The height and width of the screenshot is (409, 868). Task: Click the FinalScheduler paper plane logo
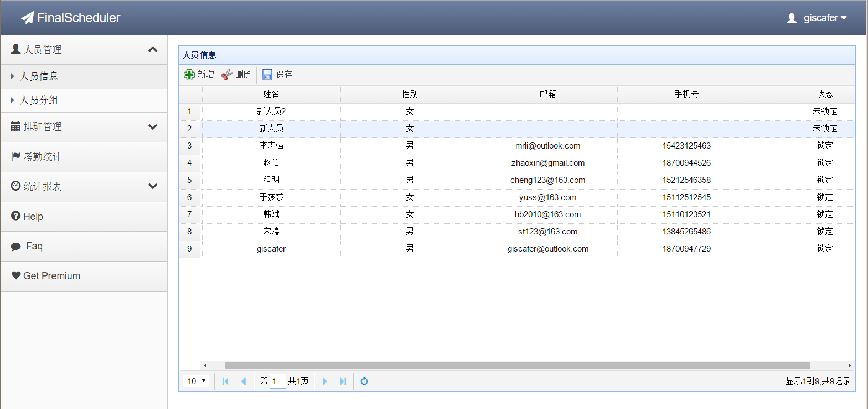28,18
